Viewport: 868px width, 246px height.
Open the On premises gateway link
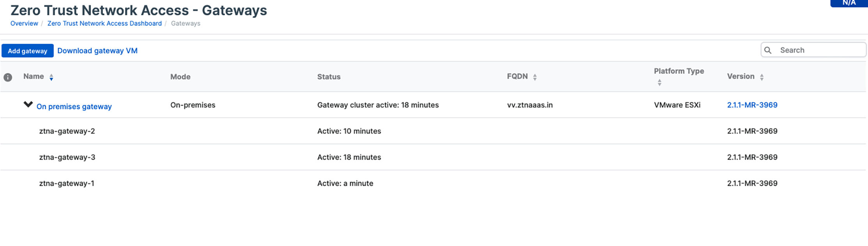[74, 106]
